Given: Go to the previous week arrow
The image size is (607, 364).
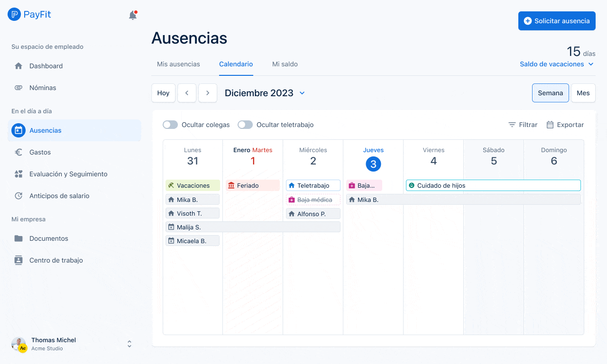Looking at the screenshot, I should (x=187, y=93).
